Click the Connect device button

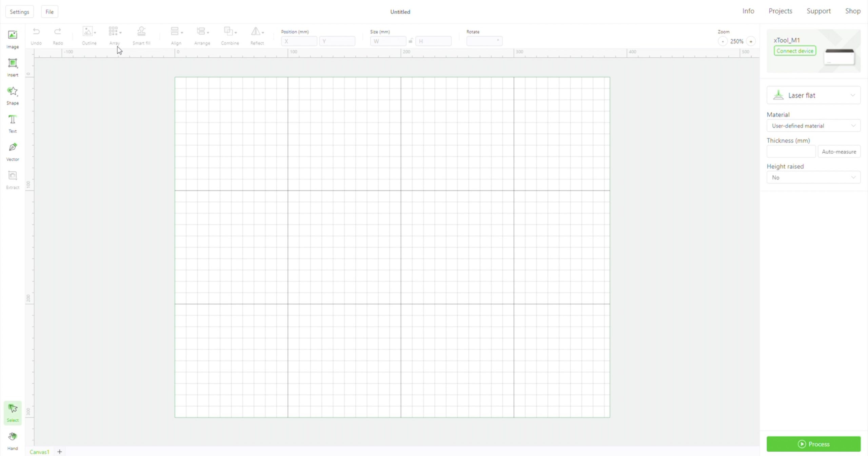[x=794, y=51]
